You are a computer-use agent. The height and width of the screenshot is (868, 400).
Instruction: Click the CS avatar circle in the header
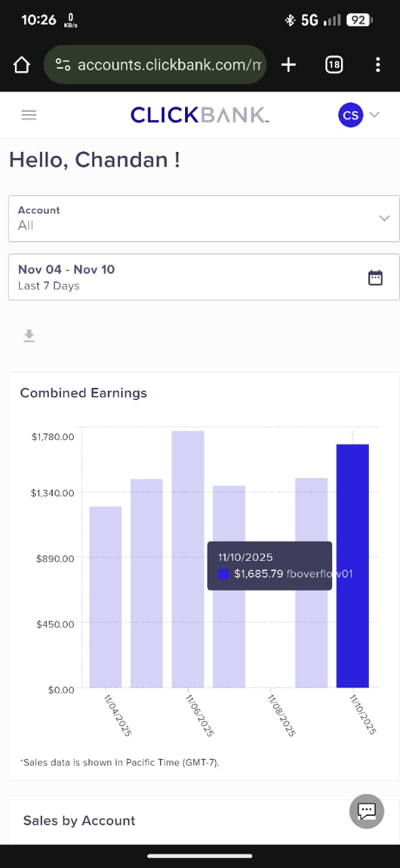point(351,115)
